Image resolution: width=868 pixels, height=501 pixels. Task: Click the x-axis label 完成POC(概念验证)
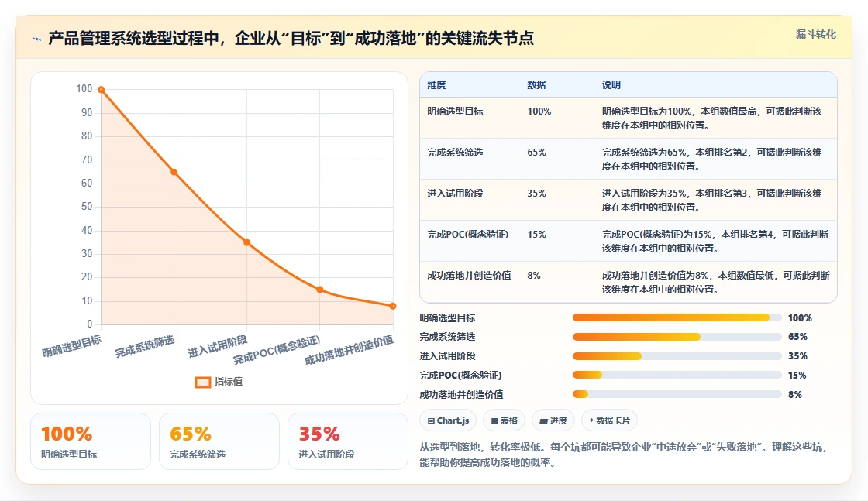pyautogui.click(x=277, y=350)
